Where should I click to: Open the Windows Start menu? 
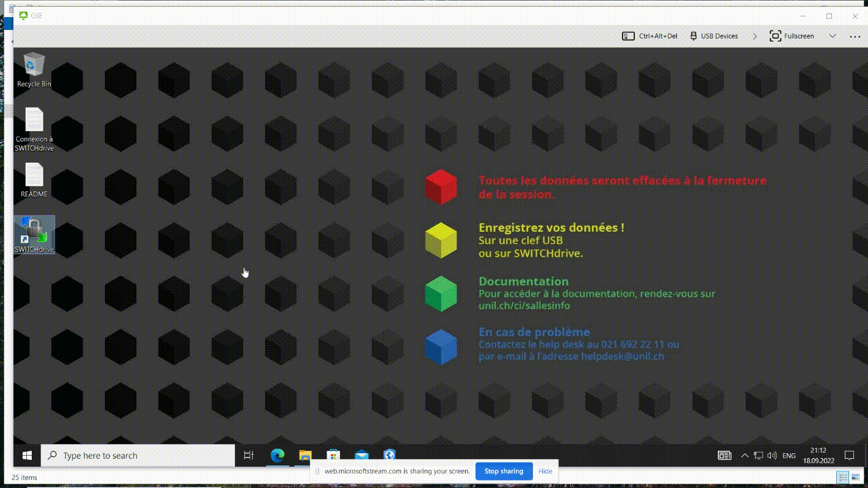coord(27,455)
